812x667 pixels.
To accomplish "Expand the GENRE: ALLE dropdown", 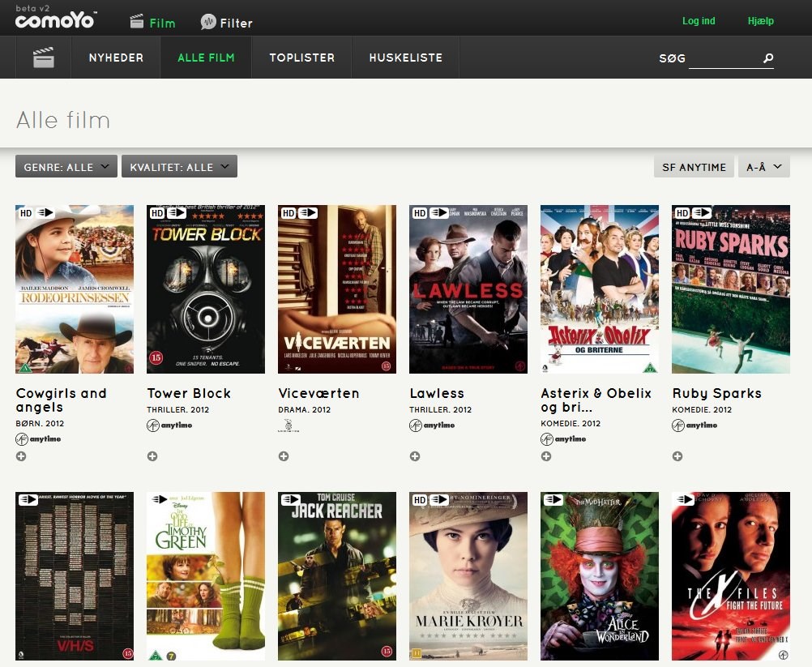I will coord(66,166).
